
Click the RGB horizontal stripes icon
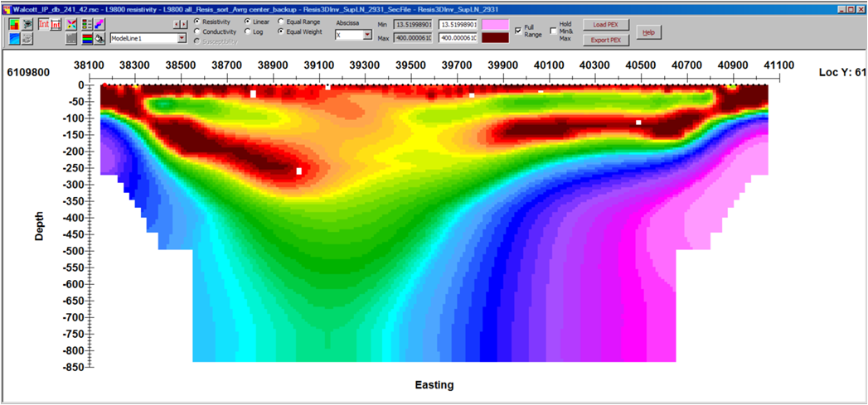[86, 38]
